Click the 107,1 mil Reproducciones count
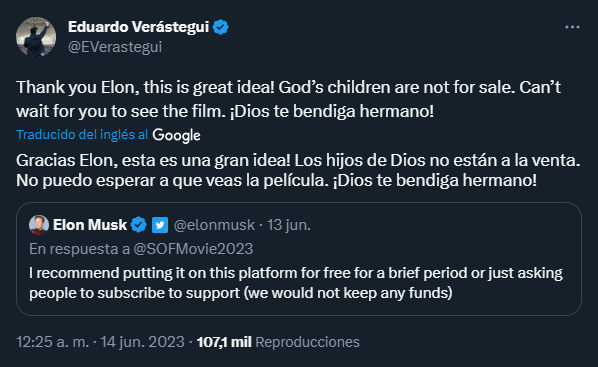The width and height of the screenshot is (598, 367). [278, 342]
